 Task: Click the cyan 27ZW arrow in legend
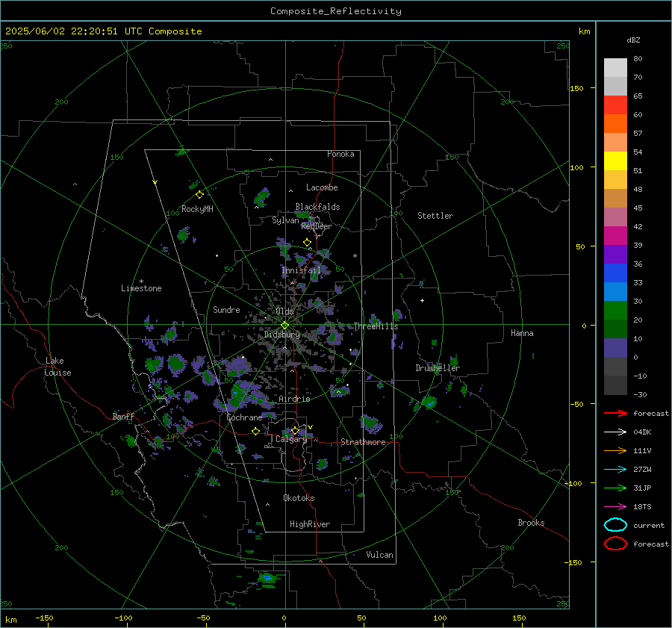615,470
